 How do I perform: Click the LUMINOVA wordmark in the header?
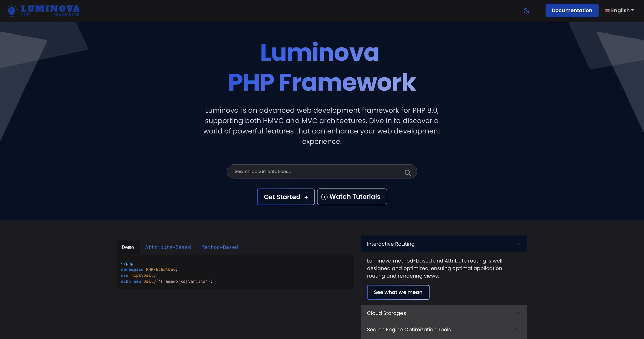click(x=50, y=9)
